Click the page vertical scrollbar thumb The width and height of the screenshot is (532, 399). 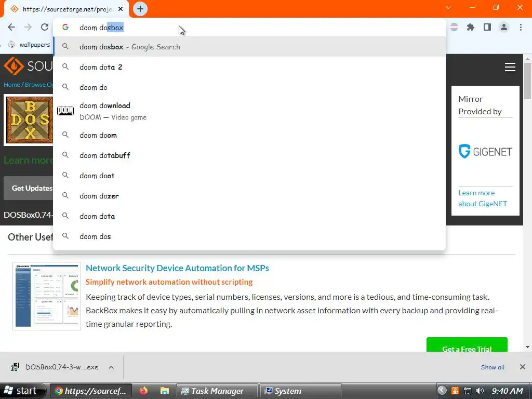[527, 81]
